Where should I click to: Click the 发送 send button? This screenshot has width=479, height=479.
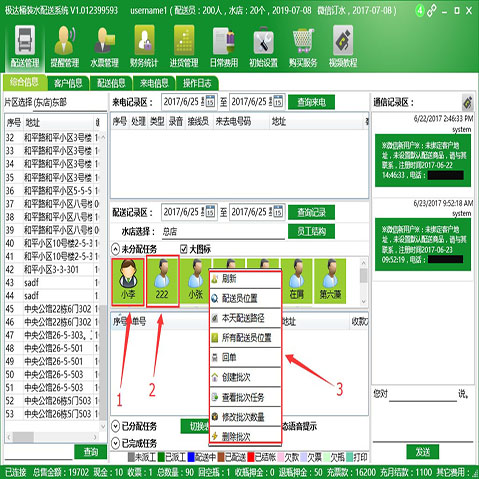[x=423, y=452]
